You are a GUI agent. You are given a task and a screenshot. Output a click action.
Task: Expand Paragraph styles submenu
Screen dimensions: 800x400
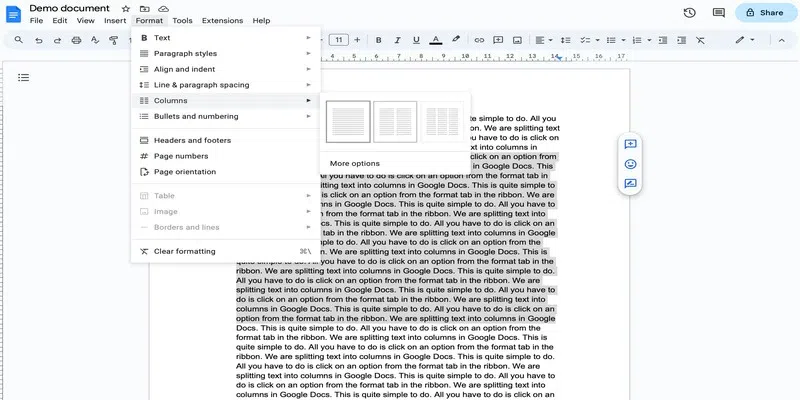[x=226, y=54]
